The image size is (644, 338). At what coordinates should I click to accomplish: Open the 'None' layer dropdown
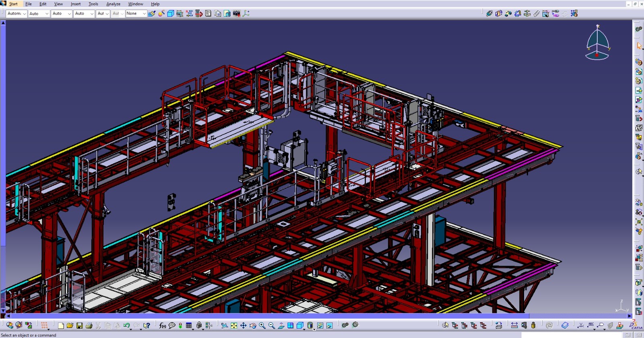click(136, 14)
